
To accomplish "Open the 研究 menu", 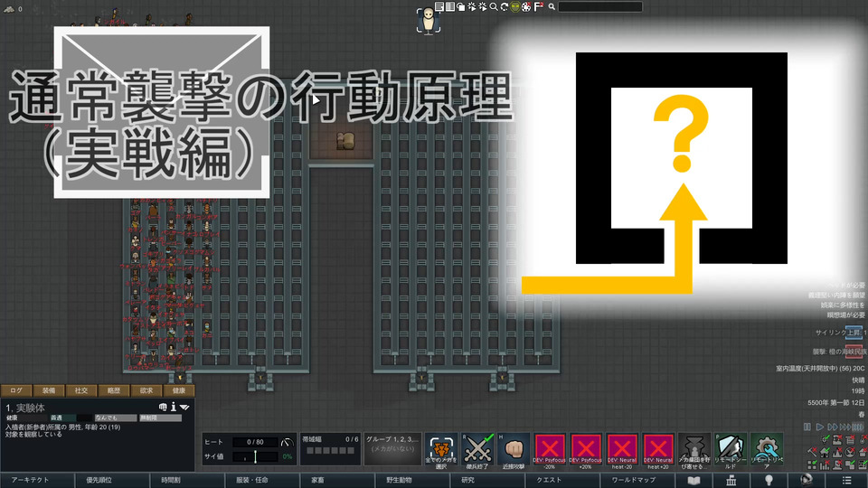I will 489,480.
